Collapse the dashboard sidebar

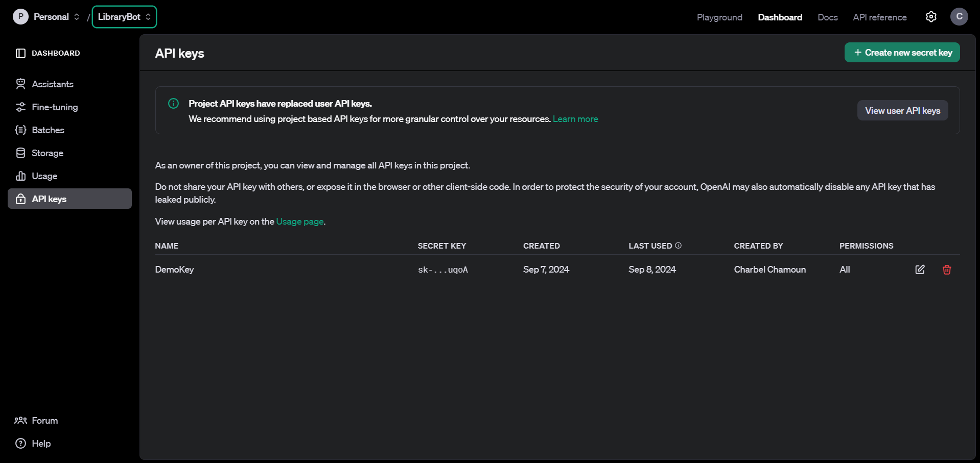(20, 53)
